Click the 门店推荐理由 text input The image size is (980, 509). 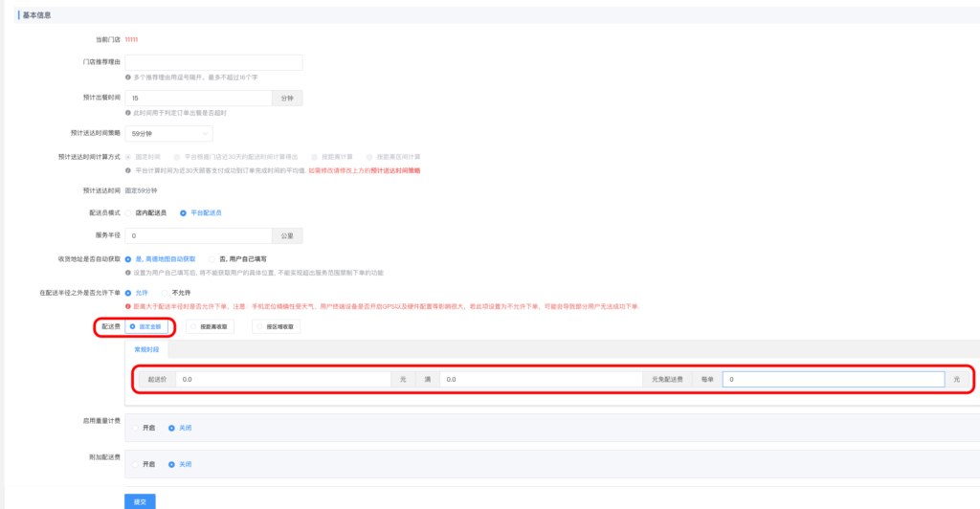tap(213, 62)
